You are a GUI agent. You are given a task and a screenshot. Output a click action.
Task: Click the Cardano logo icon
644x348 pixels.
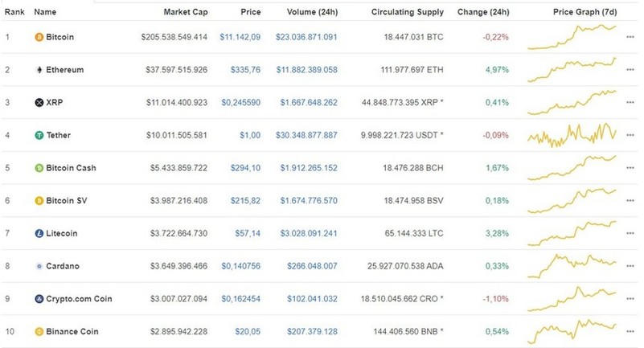coord(39,266)
